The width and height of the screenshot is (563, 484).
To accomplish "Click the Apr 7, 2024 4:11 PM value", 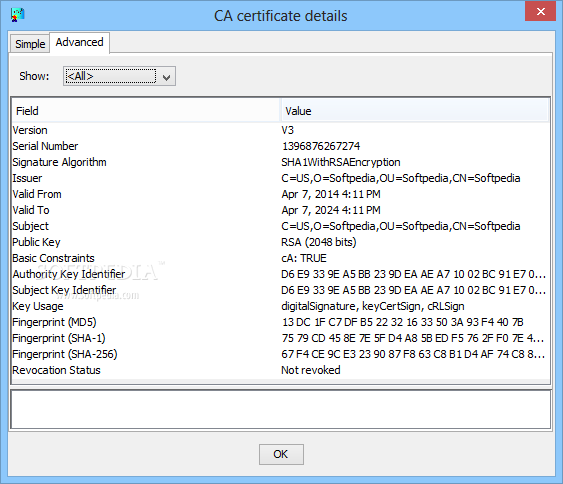I will 331,210.
